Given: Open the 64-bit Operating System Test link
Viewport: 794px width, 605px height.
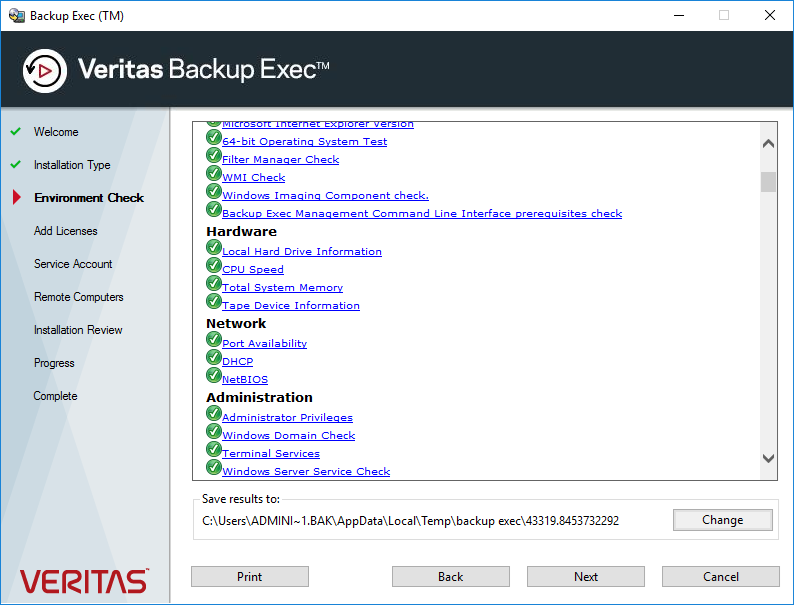Looking at the screenshot, I should 304,142.
